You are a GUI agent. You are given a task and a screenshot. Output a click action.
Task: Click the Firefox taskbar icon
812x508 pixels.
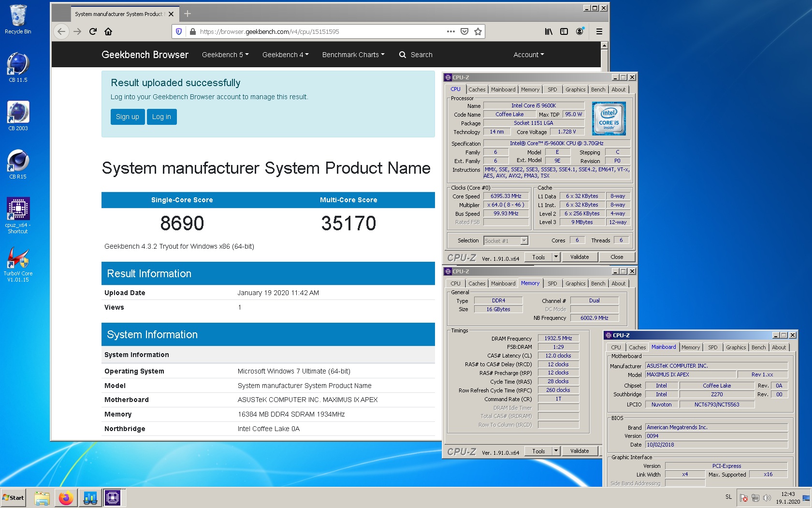pos(66,498)
